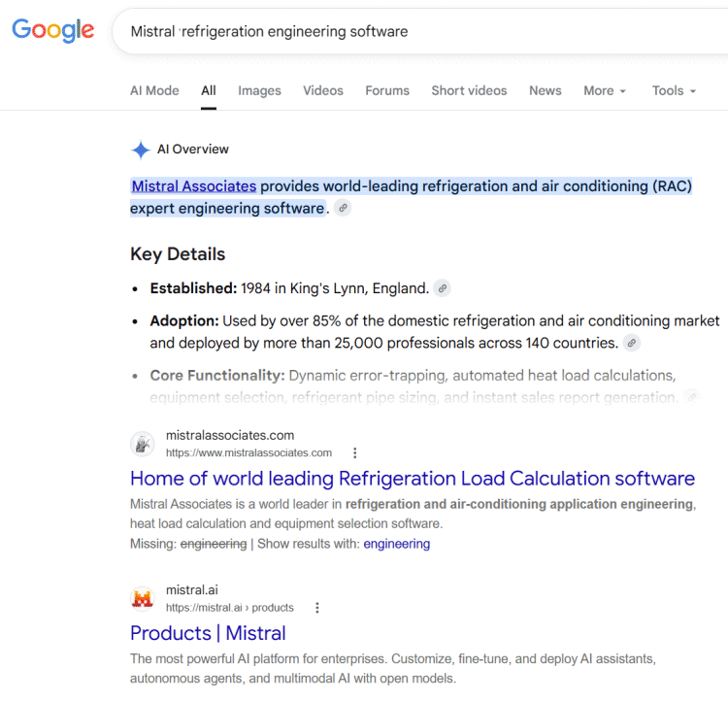Open the Tools dropdown
Image resolution: width=728 pixels, height=701 pixels.
[674, 90]
